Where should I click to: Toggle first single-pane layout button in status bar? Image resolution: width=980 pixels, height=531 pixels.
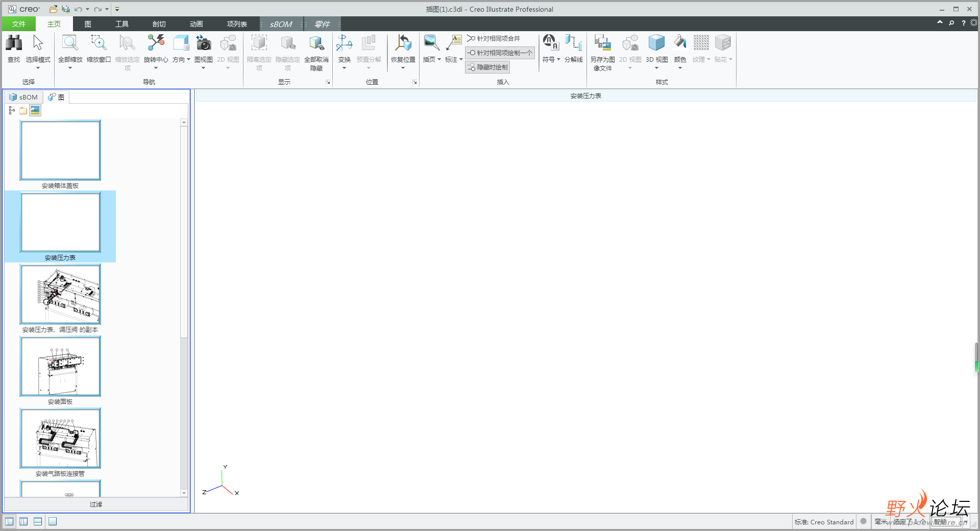9,521
